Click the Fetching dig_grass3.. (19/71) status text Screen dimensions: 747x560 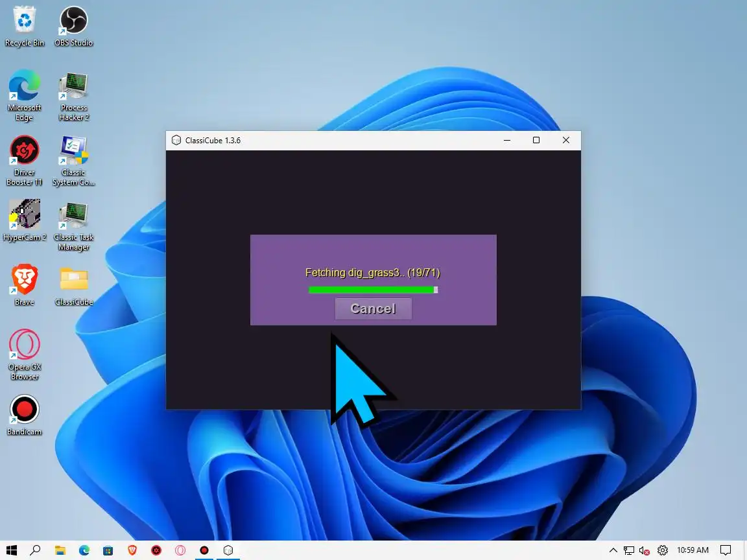[373, 272]
